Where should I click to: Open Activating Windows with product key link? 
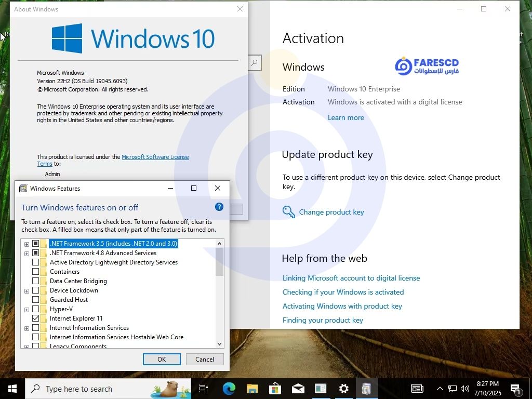tap(342, 306)
